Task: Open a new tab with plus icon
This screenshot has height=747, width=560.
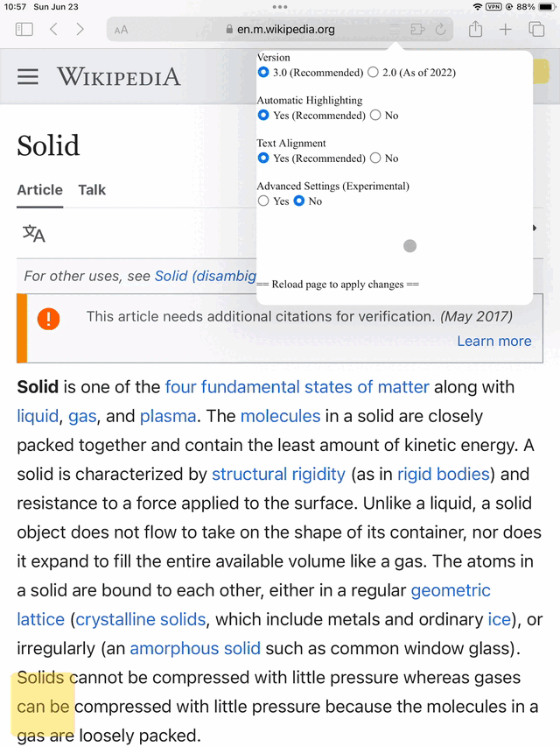Action: (x=505, y=30)
